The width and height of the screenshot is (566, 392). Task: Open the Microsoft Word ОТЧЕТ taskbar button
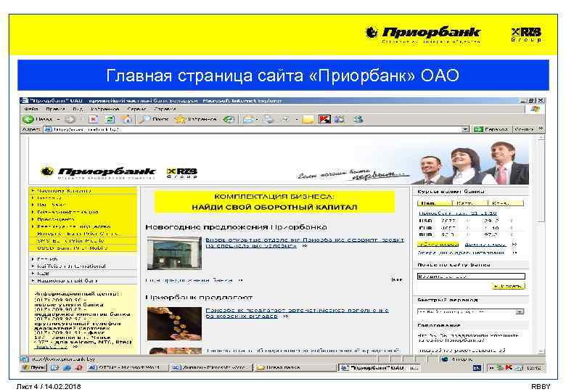pyautogui.click(x=128, y=367)
